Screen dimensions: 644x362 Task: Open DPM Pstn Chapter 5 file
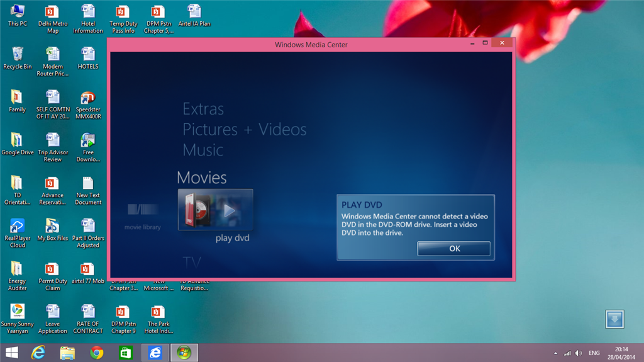158,19
